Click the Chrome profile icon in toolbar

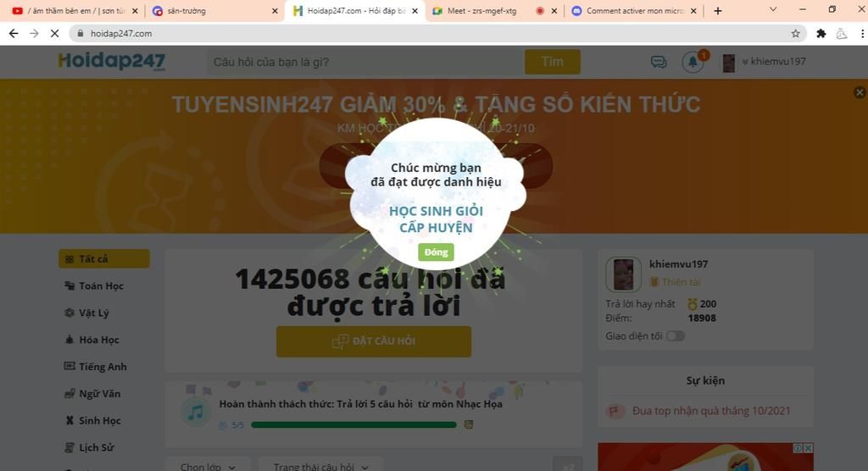(842, 33)
